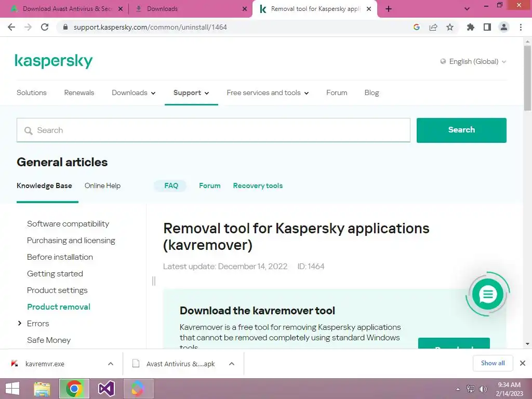Image resolution: width=532 pixels, height=399 pixels.
Task: Open options for Avast apk download
Action: (232, 364)
